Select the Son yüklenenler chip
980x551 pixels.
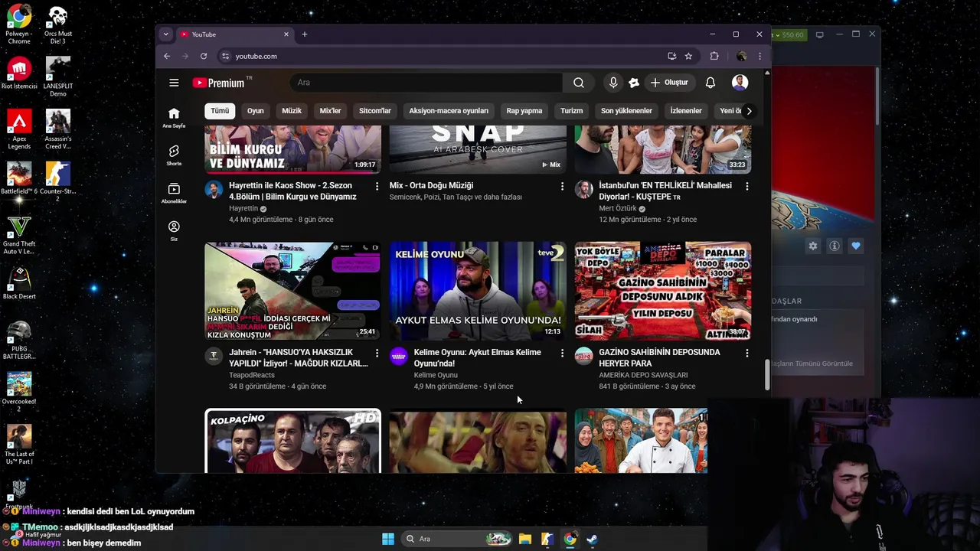tap(626, 111)
